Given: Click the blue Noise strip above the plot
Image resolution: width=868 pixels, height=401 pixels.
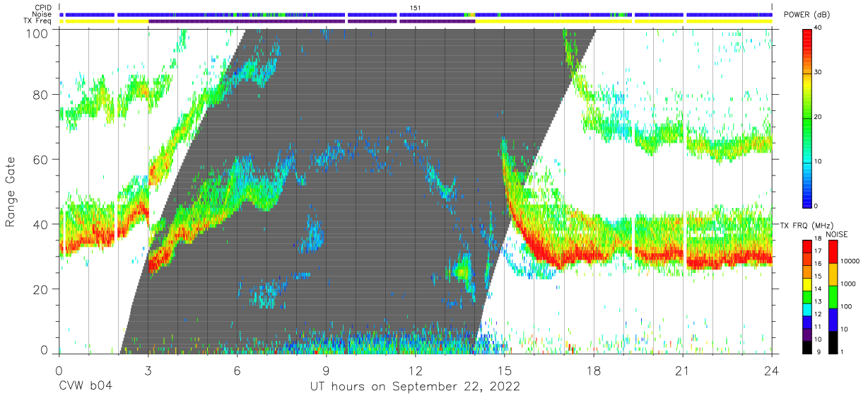Looking at the screenshot, I should (416, 14).
